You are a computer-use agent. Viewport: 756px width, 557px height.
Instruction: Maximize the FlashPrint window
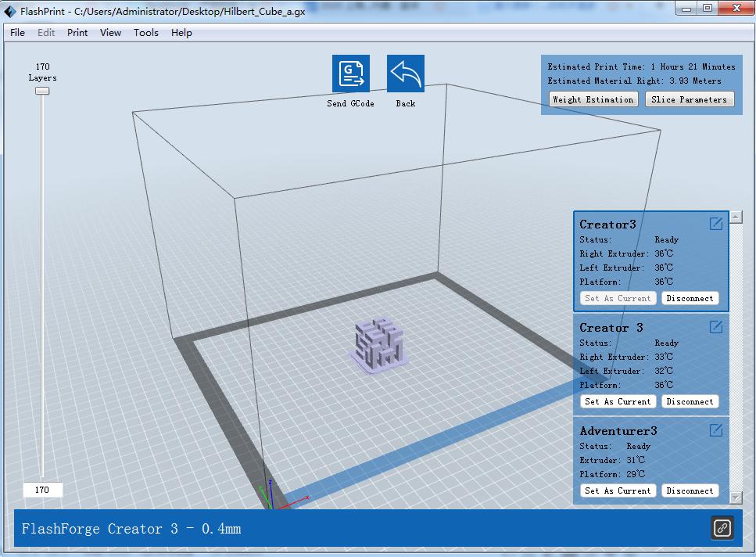pos(708,8)
